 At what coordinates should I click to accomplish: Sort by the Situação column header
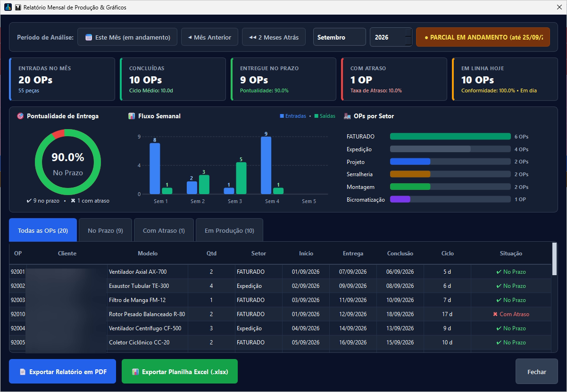pyautogui.click(x=511, y=253)
